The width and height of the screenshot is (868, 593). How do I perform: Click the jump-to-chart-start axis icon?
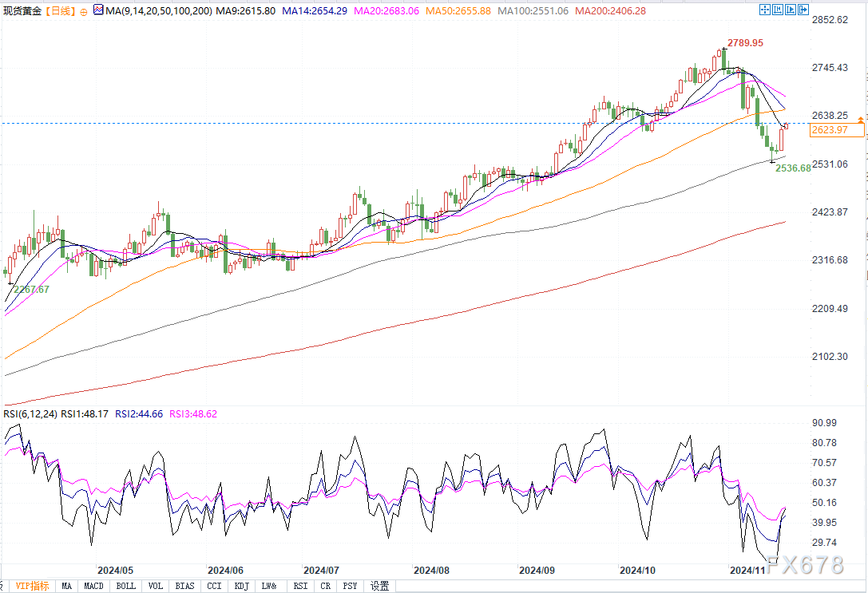(x=779, y=10)
